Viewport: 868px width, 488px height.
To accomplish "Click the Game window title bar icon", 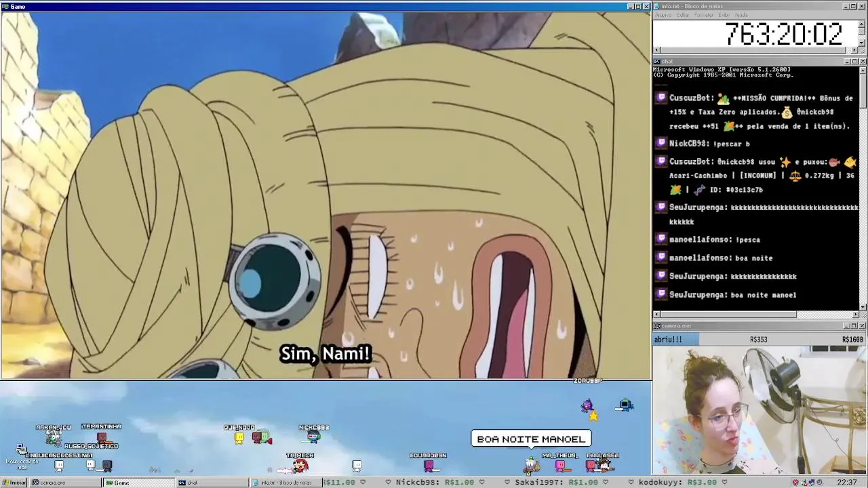I will tap(5, 7).
